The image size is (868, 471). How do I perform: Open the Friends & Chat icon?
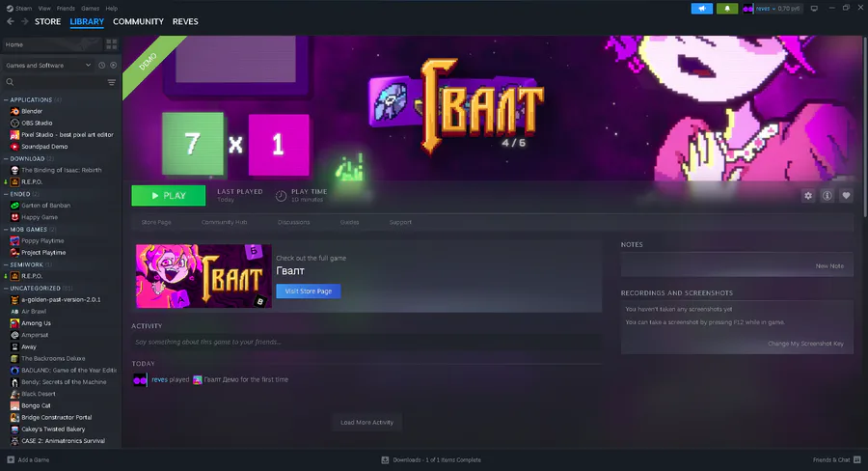pos(857,460)
